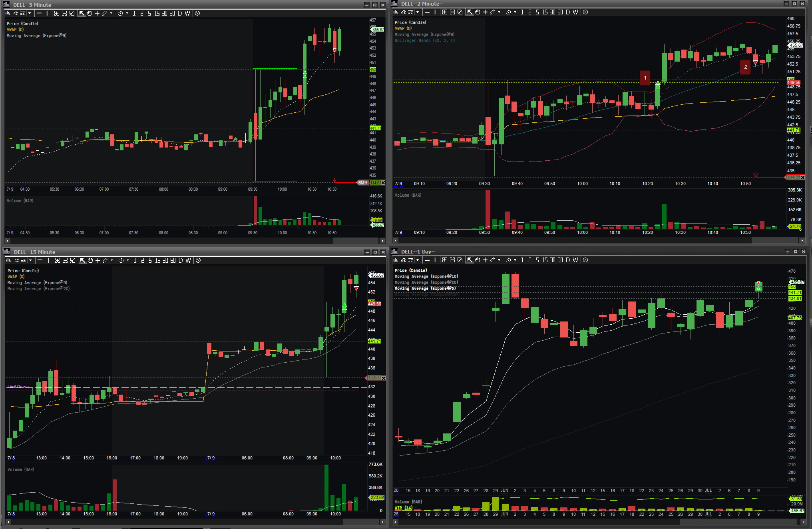Open DELL 15 Minute window system menu icon
Image resolution: width=812 pixels, height=529 pixels.
tap(7, 252)
